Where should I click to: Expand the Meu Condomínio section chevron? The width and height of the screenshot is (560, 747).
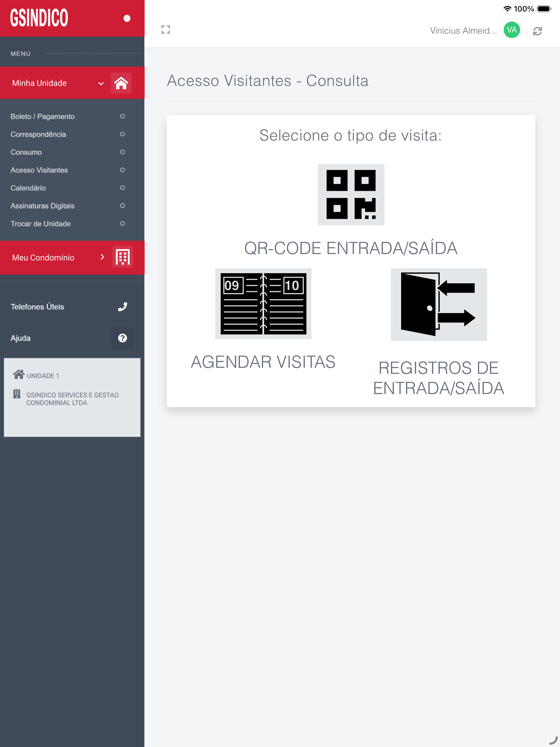coord(102,257)
